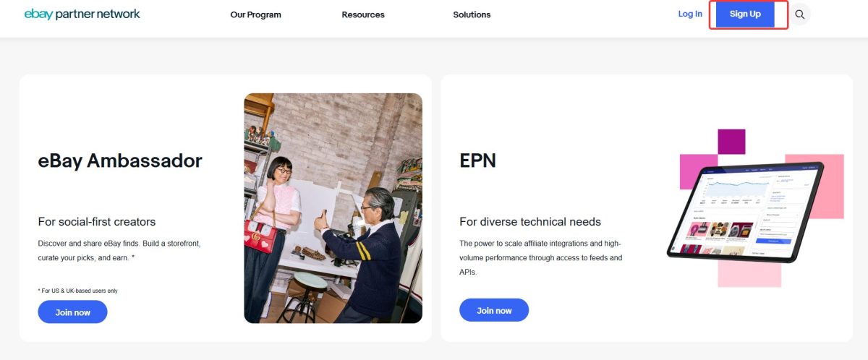Viewport: 868px width, 360px height.
Task: Select 'For diverse technical needs' text
Action: click(530, 222)
